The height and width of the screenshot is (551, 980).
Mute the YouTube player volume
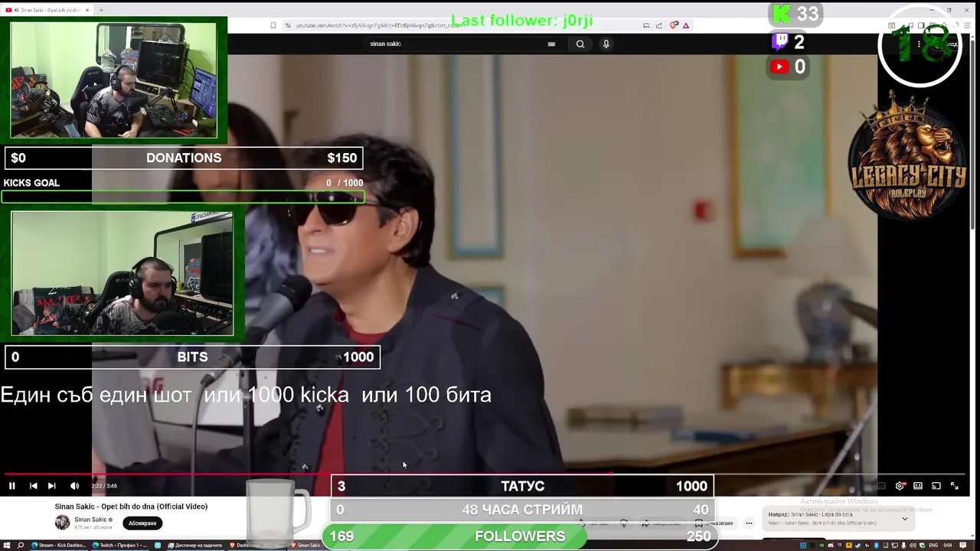[x=74, y=486]
